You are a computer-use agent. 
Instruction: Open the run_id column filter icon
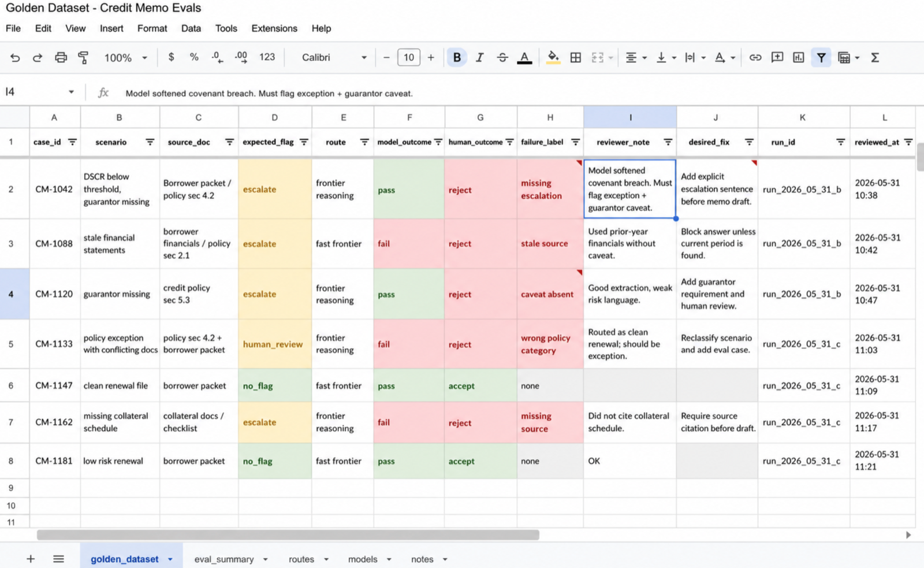coord(841,142)
